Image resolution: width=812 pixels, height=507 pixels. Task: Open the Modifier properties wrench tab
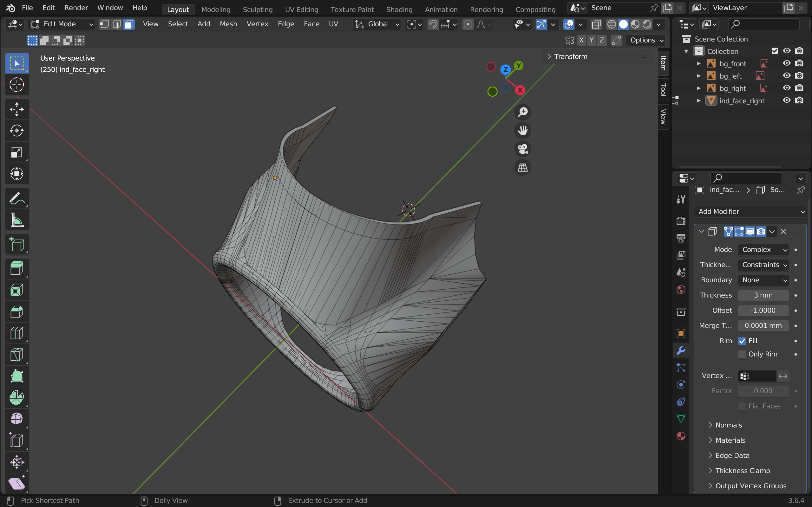point(681,350)
